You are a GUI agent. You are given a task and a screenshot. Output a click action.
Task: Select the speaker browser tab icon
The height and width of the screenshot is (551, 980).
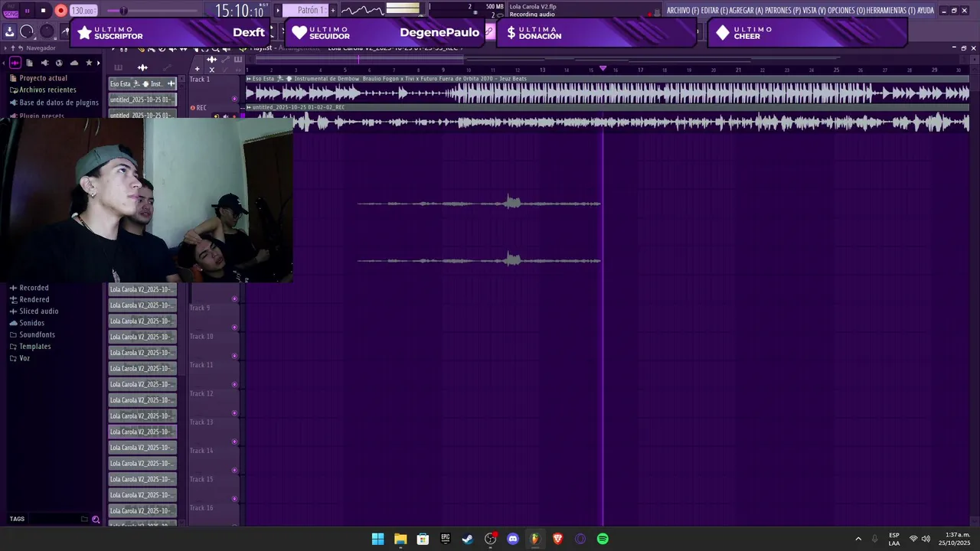[x=44, y=63]
